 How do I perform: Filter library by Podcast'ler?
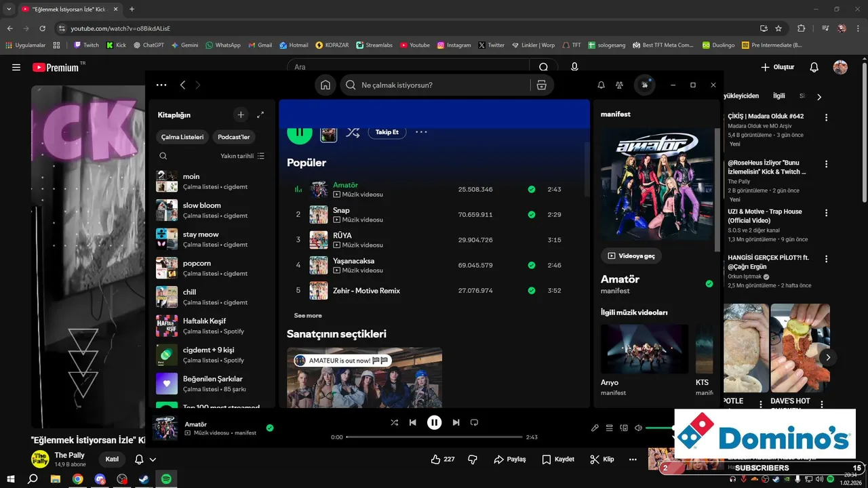click(x=234, y=137)
